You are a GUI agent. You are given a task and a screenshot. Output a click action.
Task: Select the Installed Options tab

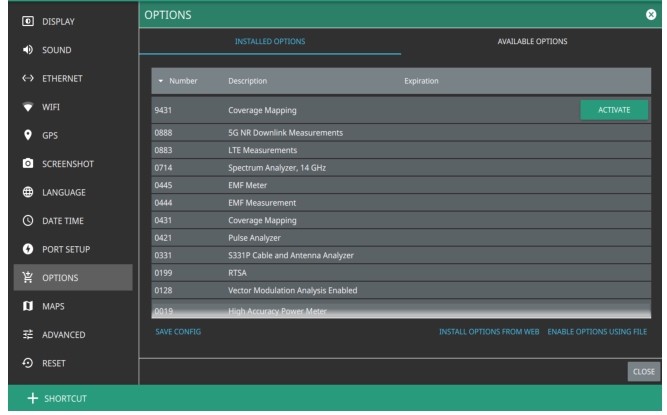(270, 41)
